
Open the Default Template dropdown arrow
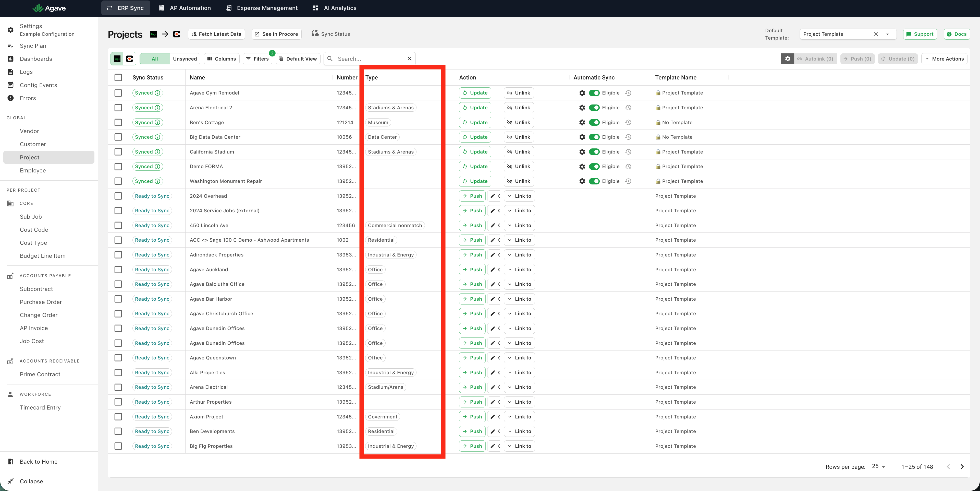pyautogui.click(x=888, y=34)
